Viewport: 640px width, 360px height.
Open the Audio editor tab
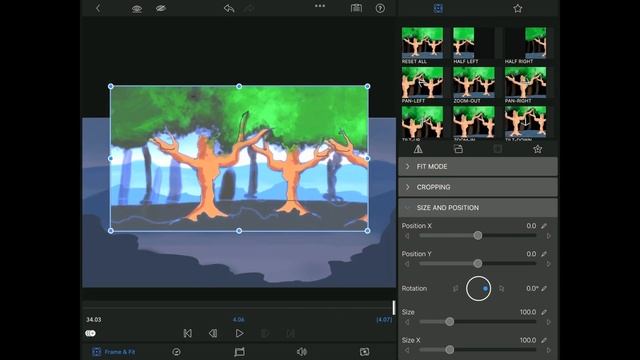[x=302, y=352]
